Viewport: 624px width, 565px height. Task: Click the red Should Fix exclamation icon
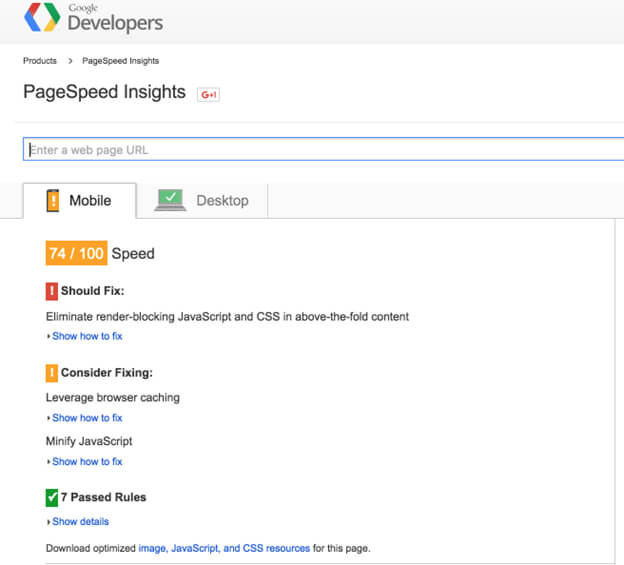52,291
